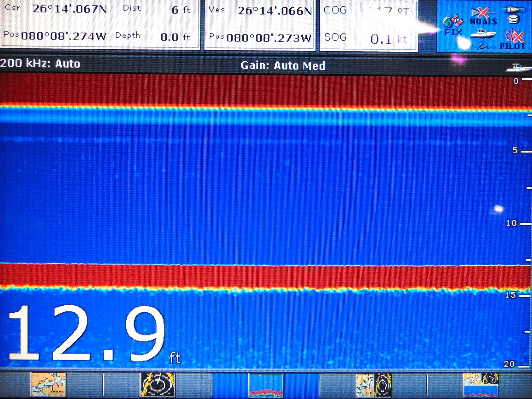The height and width of the screenshot is (399, 532).
Task: Tap the vessel latitude 26°14'.066N
Action: click(x=275, y=11)
